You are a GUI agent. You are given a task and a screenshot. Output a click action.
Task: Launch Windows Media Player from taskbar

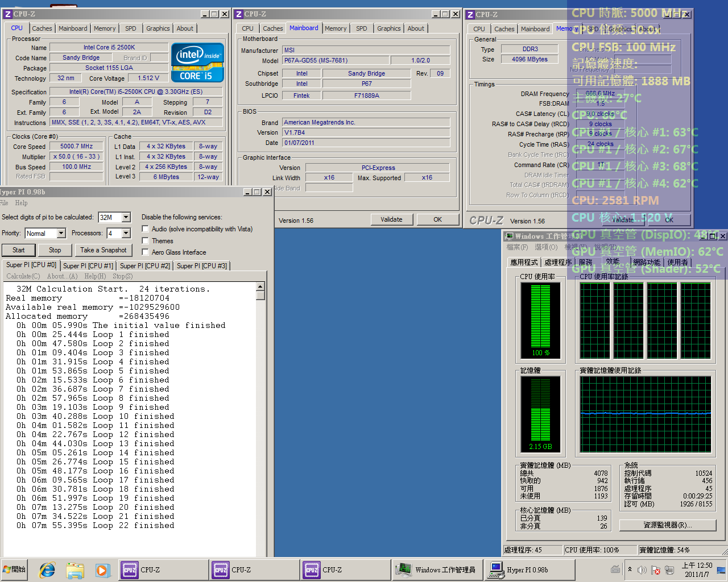pos(102,569)
